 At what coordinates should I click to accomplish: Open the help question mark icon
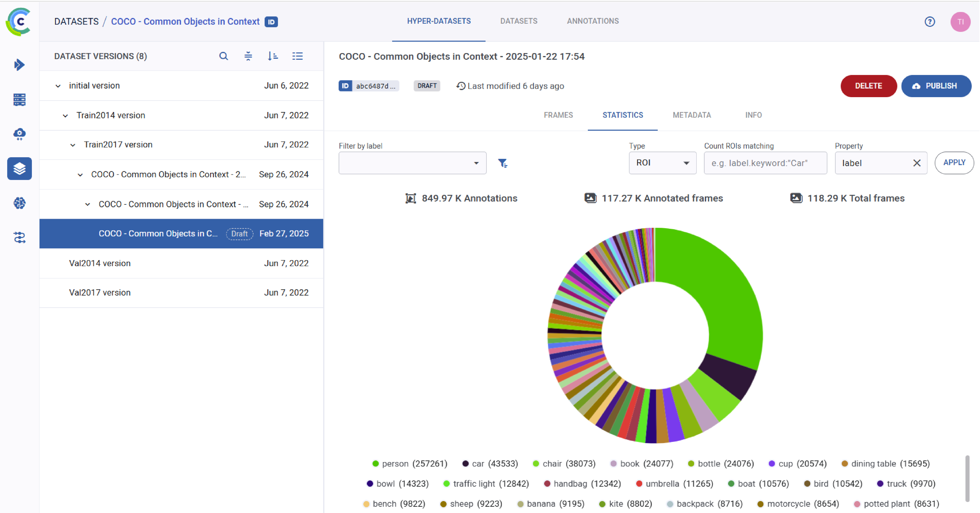(930, 22)
